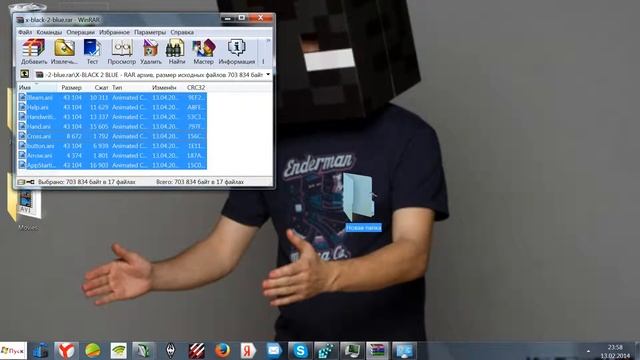640x360 pixels.
Task: Open the Wi-Fi signal taskbar app
Action: pos(118,351)
